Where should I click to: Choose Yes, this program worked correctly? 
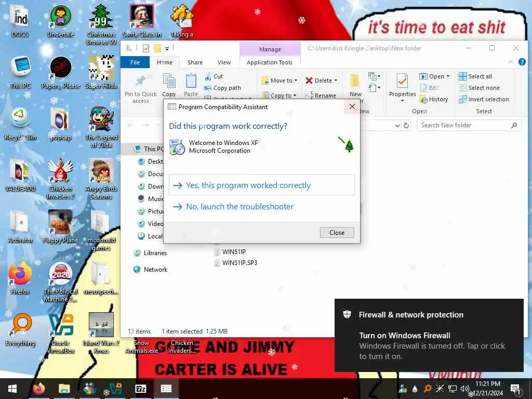point(262,185)
